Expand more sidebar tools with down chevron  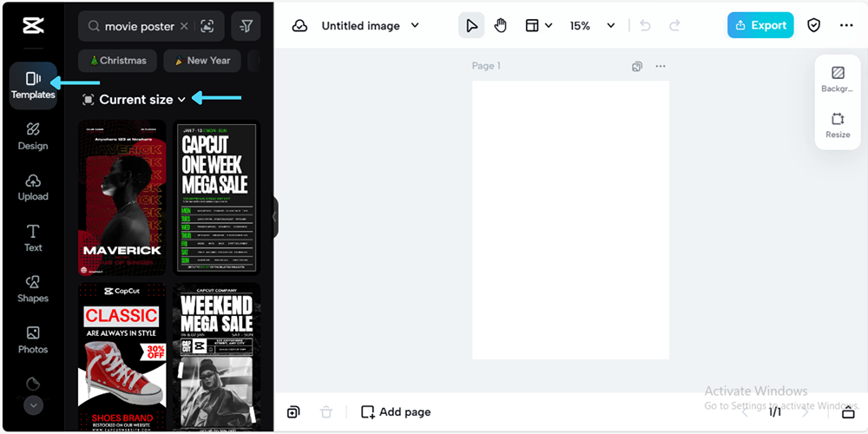point(33,405)
